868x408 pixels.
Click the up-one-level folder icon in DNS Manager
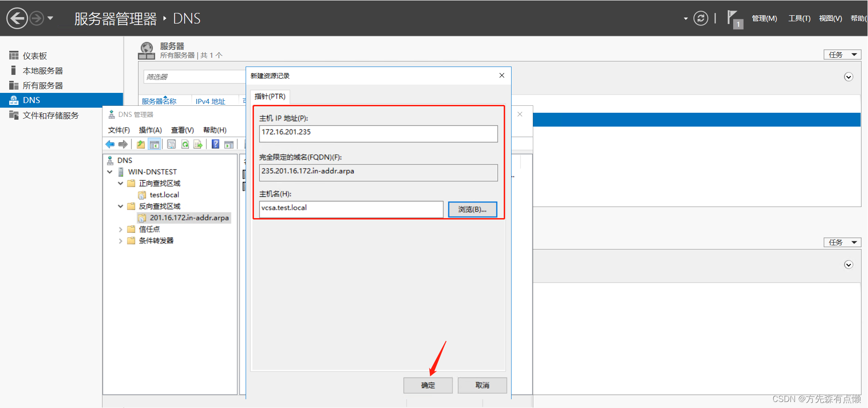(x=141, y=145)
